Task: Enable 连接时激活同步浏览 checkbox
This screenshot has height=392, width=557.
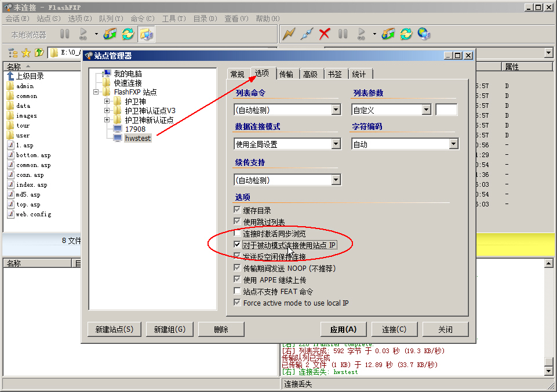Action: 237,234
